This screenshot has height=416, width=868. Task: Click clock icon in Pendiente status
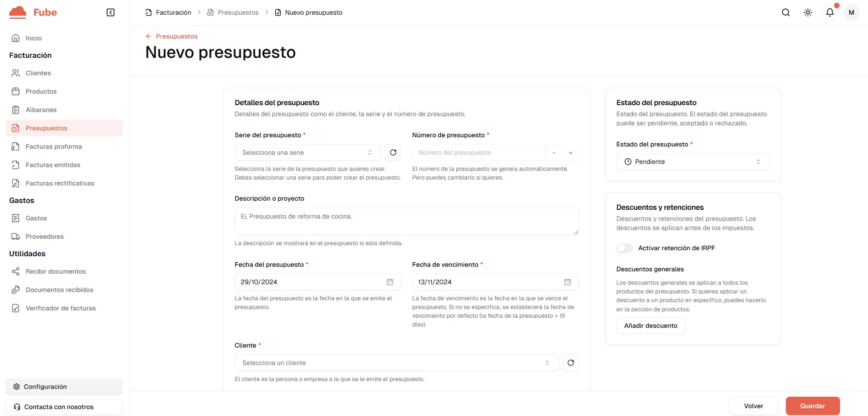pyautogui.click(x=628, y=162)
